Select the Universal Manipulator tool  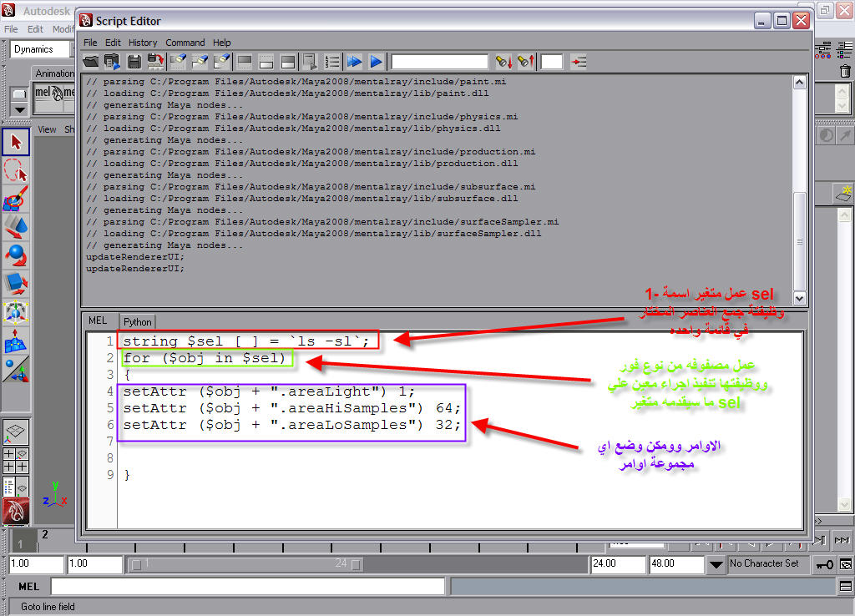click(x=16, y=311)
